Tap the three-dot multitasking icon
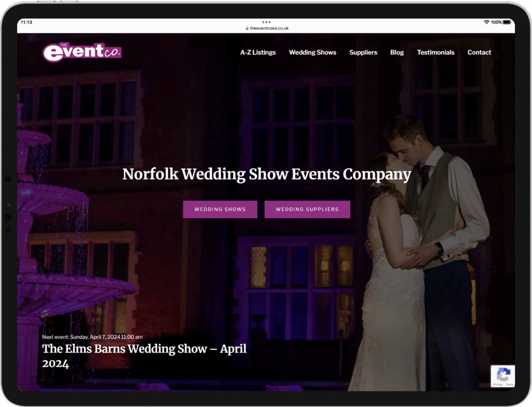 (x=266, y=22)
